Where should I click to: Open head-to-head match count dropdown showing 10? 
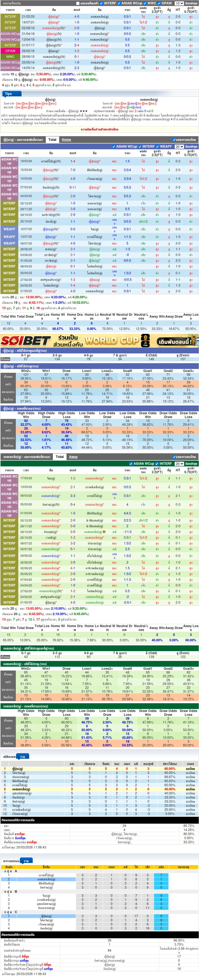click(x=179, y=4)
